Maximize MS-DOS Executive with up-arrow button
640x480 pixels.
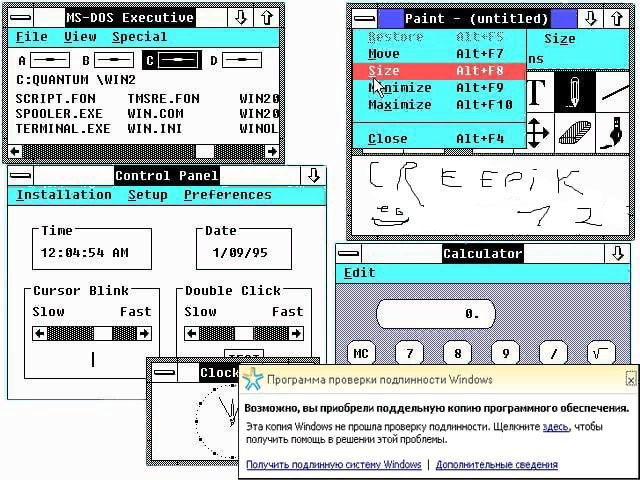(x=267, y=18)
